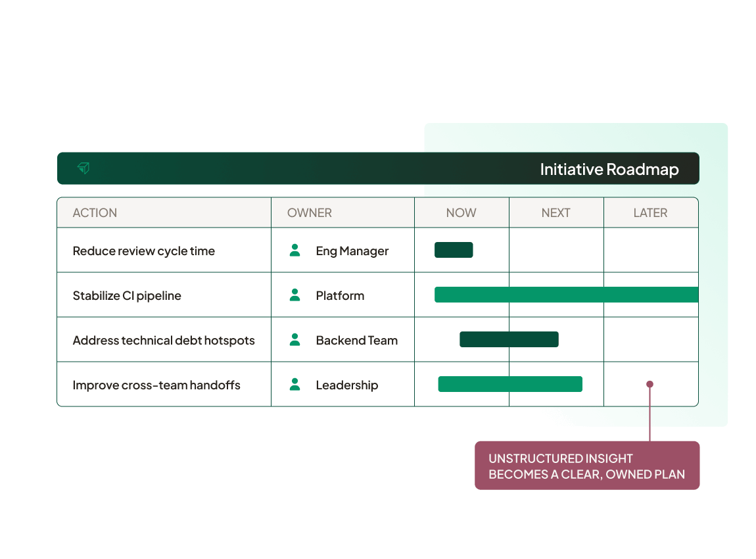Open the Reduce review cycle time action
The width and height of the screenshot is (756, 559).
[144, 251]
